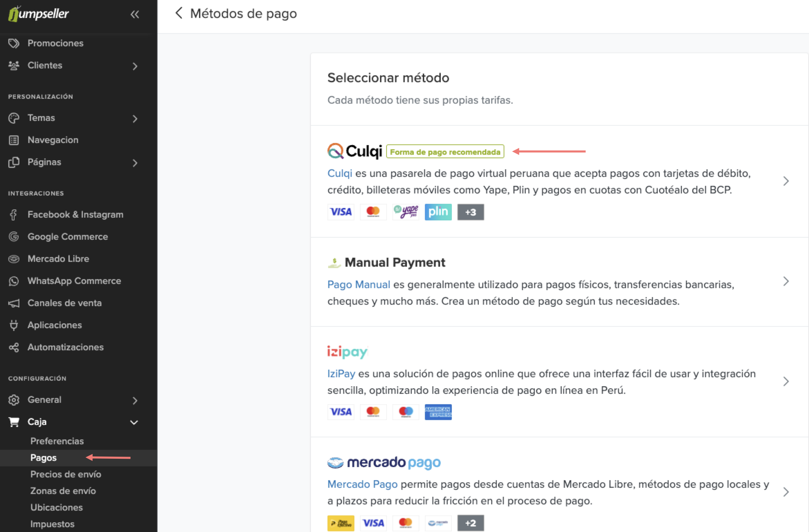Open Google Commerce integration

(x=67, y=236)
